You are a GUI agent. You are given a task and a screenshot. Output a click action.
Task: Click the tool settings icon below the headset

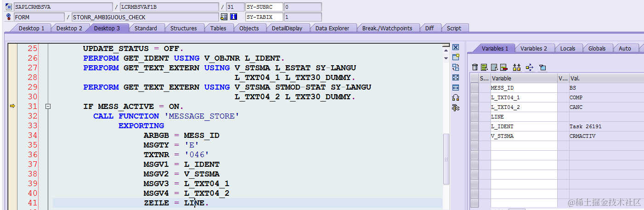click(x=456, y=108)
